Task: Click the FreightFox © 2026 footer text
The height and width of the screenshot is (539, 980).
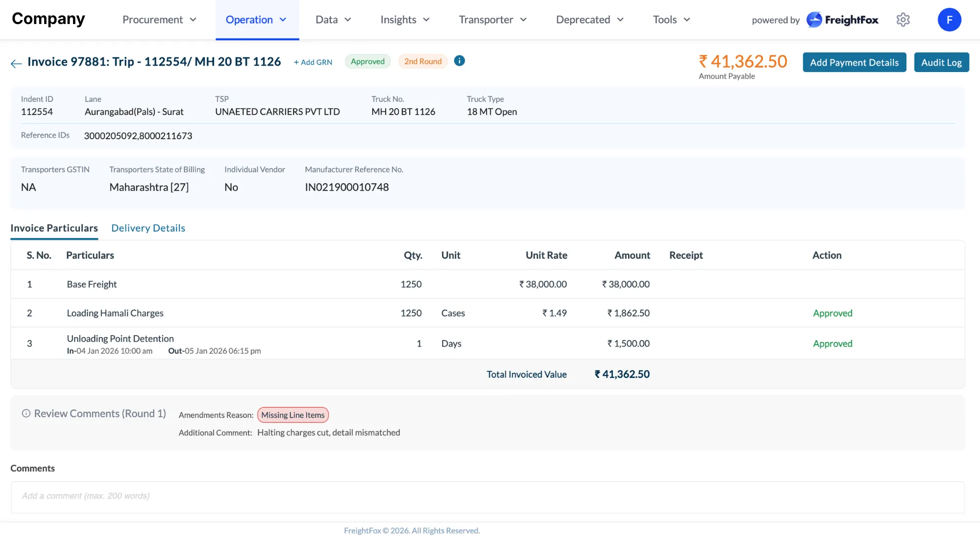Action: 412,531
